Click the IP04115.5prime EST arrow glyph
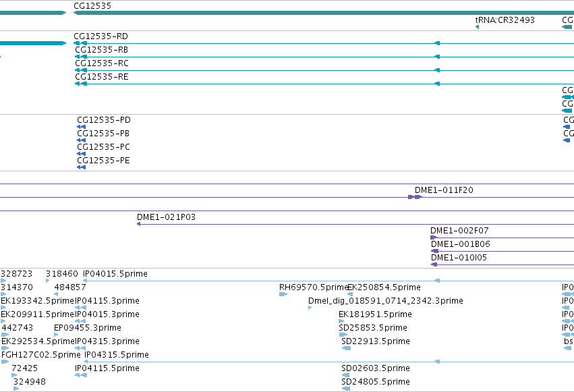This screenshot has height=392, width=574. click(x=81, y=376)
